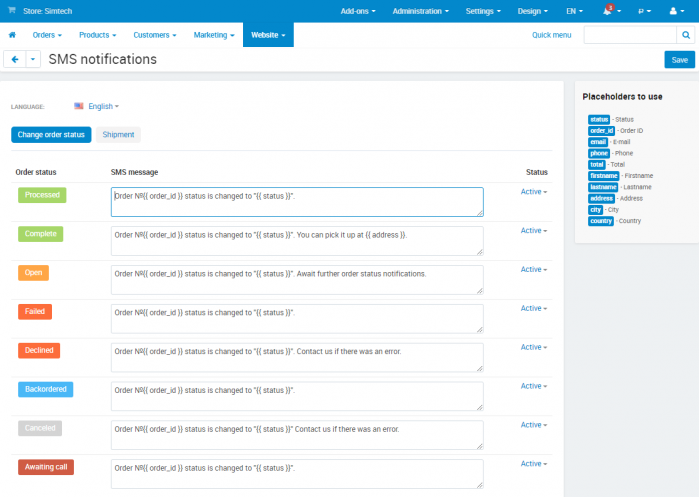The height and width of the screenshot is (497, 700).
Task: Open Active dropdown for Open row
Action: point(533,269)
